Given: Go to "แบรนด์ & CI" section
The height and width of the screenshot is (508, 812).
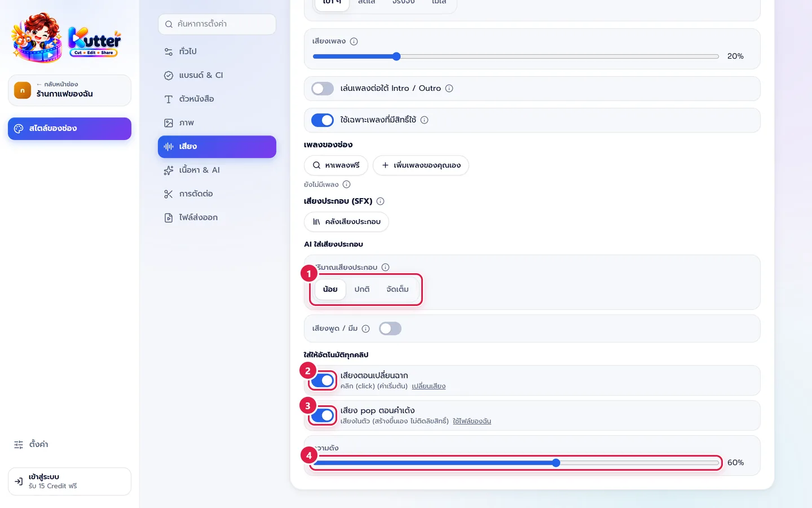Looking at the screenshot, I should coord(217,75).
